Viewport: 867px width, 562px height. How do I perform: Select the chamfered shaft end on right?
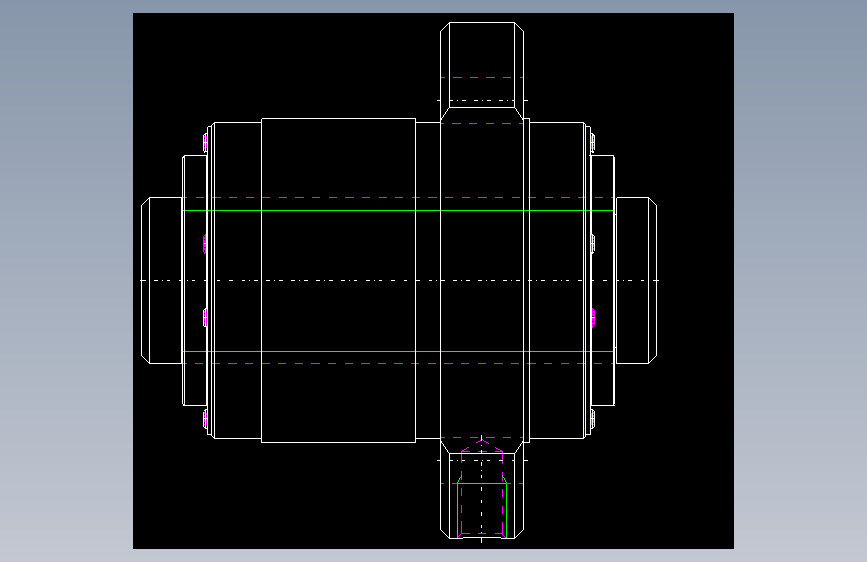(636, 280)
